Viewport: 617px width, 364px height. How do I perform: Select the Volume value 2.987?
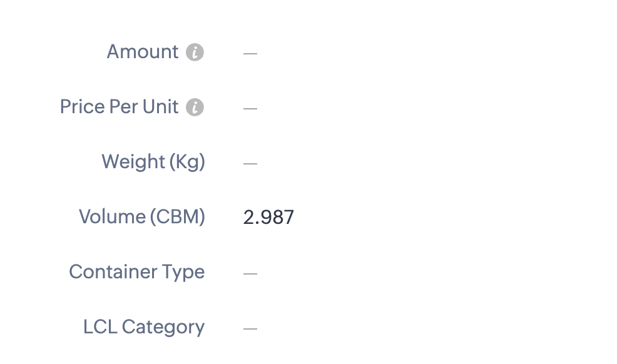(268, 218)
